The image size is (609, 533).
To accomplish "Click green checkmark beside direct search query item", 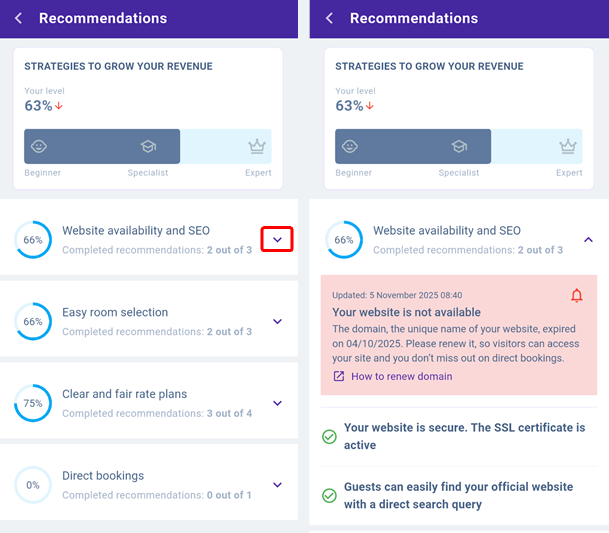I will [x=329, y=495].
